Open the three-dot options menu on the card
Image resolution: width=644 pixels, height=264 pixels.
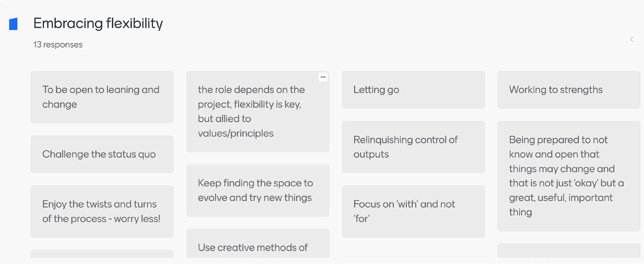[x=323, y=77]
